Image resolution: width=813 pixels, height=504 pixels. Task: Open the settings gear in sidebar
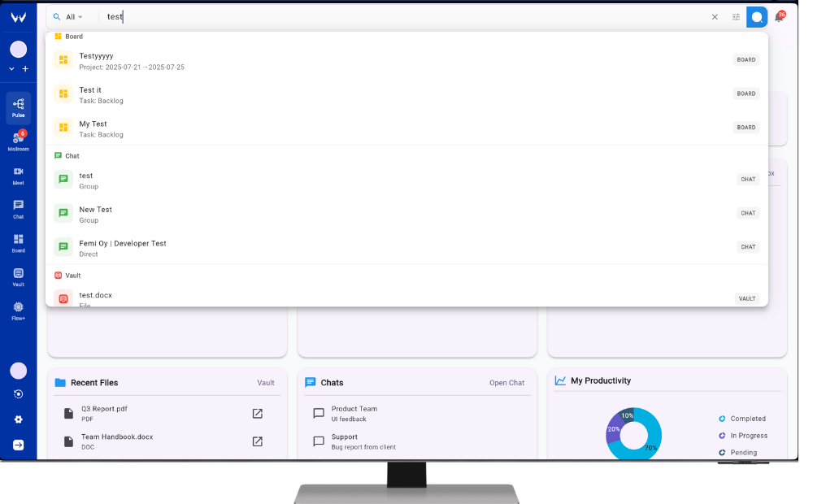coord(18,419)
